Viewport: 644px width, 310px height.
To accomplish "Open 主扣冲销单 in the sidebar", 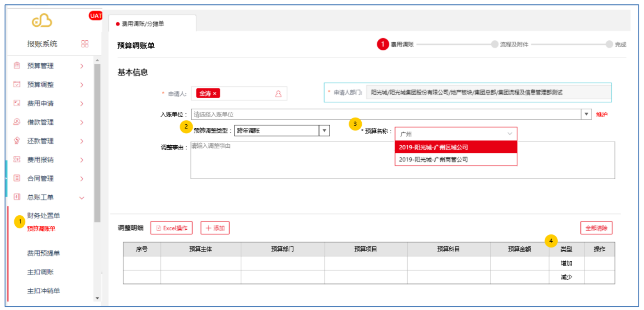I will tap(44, 291).
